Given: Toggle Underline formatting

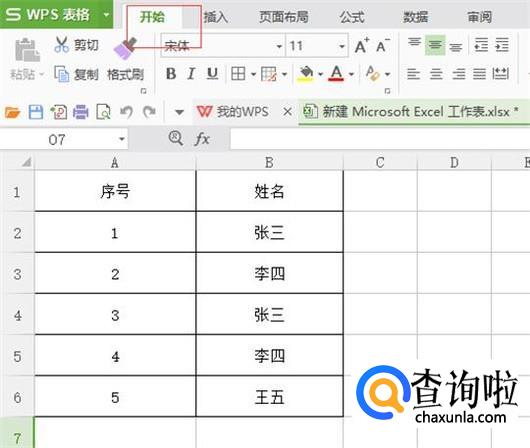Looking at the screenshot, I should coord(212,73).
